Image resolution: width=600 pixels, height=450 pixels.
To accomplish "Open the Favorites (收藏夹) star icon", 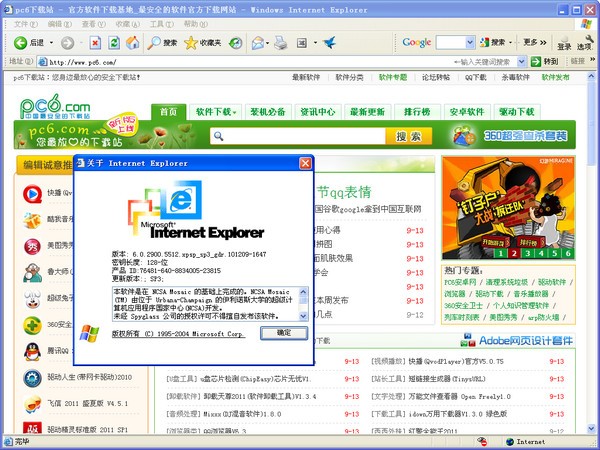I will tap(191, 43).
